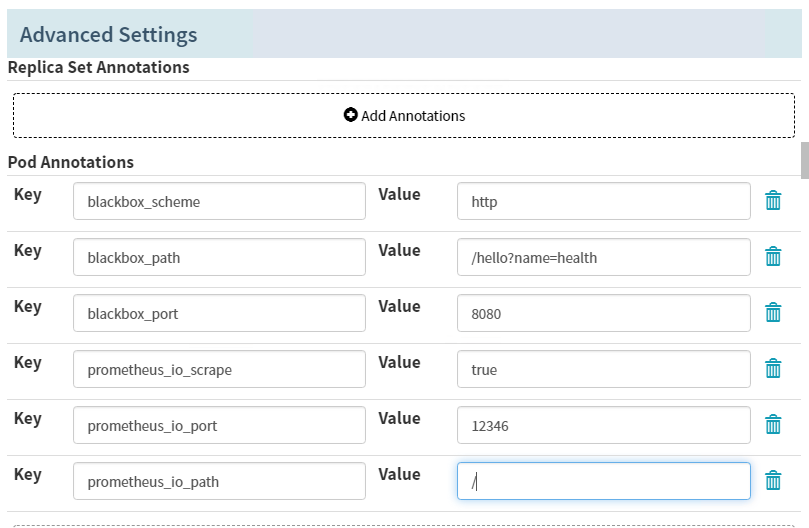
Task: Click trash icon for prometheus_io_path row
Action: coord(773,481)
